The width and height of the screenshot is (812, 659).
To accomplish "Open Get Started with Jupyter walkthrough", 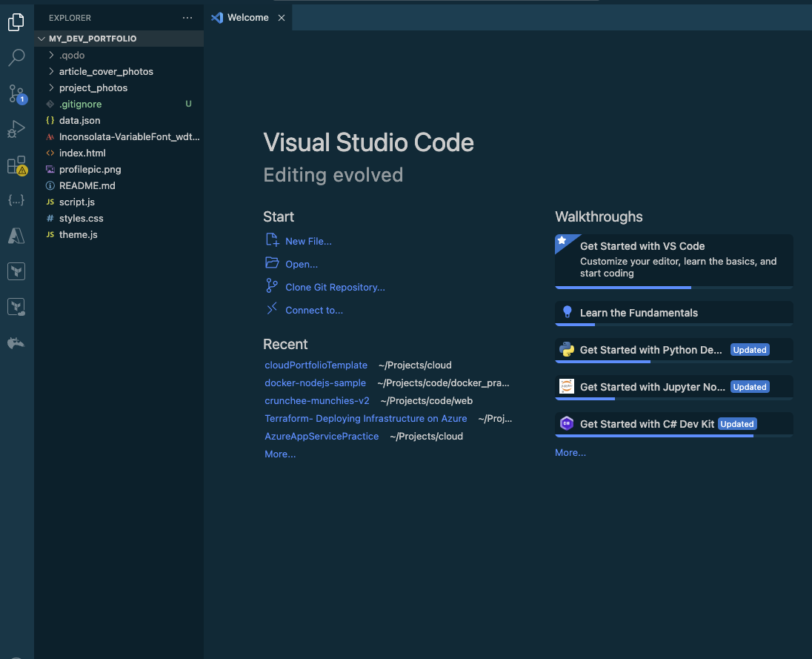I will (673, 388).
